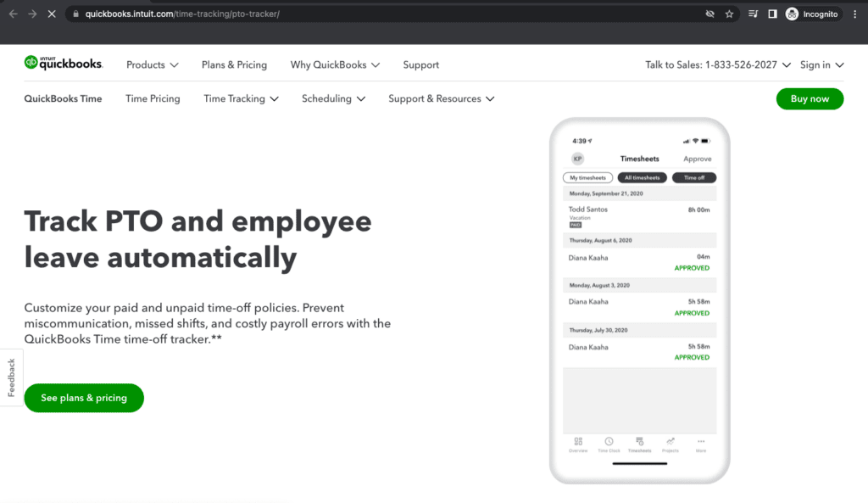Open the Time Tracking dropdown
Image resolution: width=868 pixels, height=503 pixels.
241,98
